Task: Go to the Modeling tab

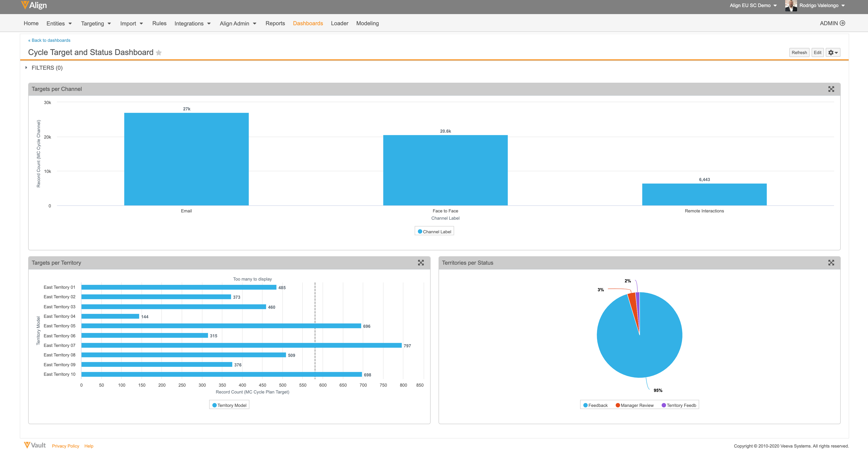Action: [x=367, y=23]
